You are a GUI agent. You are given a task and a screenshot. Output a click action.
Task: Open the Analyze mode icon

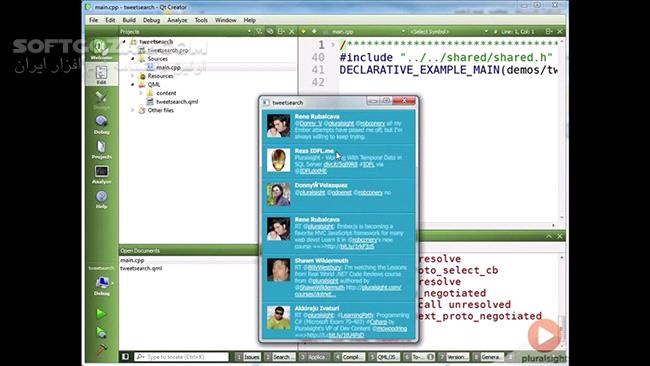click(101, 174)
